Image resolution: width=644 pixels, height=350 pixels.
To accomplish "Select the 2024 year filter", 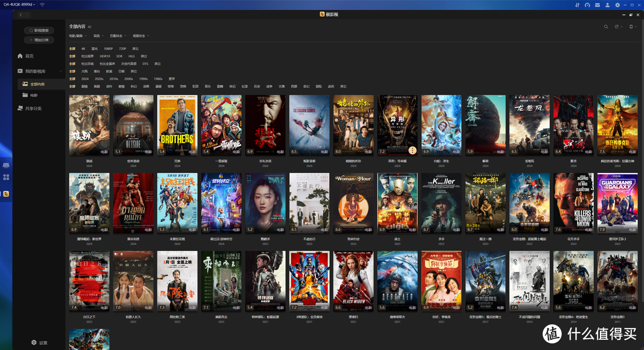I will point(85,79).
